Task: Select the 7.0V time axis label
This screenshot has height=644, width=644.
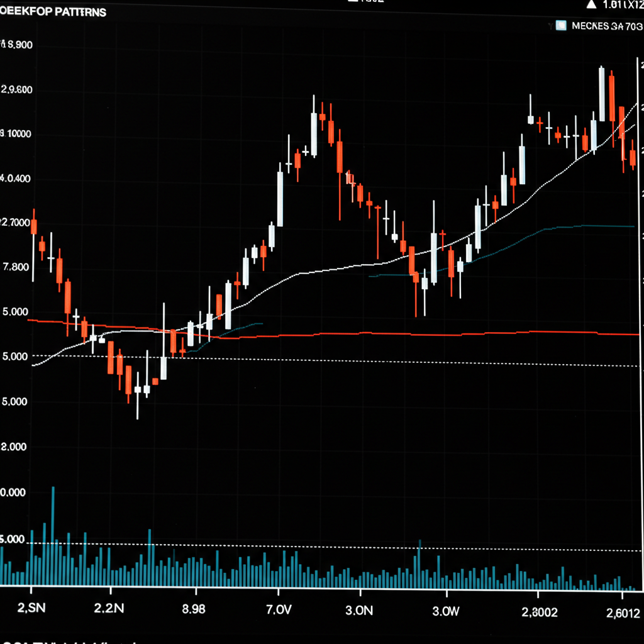Action: click(x=279, y=609)
